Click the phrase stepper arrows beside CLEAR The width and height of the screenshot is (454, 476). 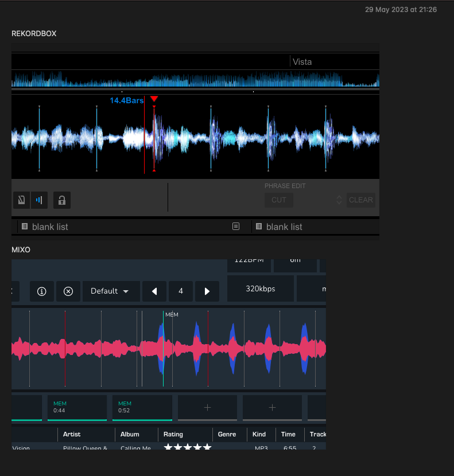click(339, 200)
